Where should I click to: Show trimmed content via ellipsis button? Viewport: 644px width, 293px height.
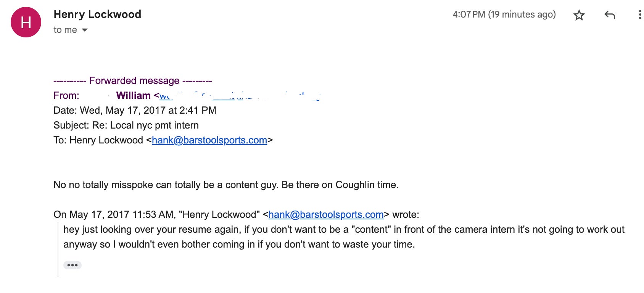pyautogui.click(x=72, y=265)
